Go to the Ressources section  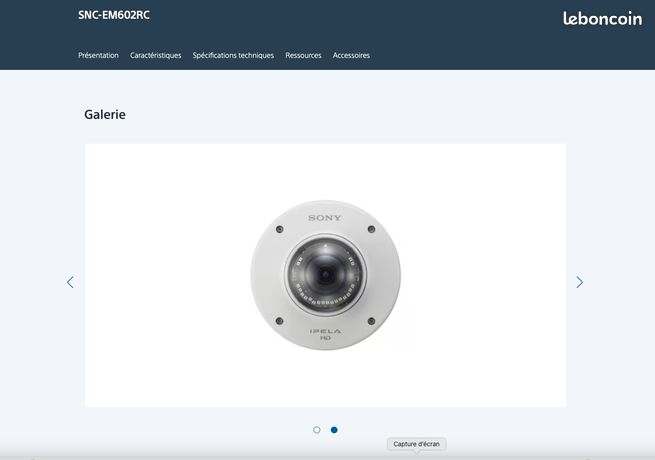[303, 55]
